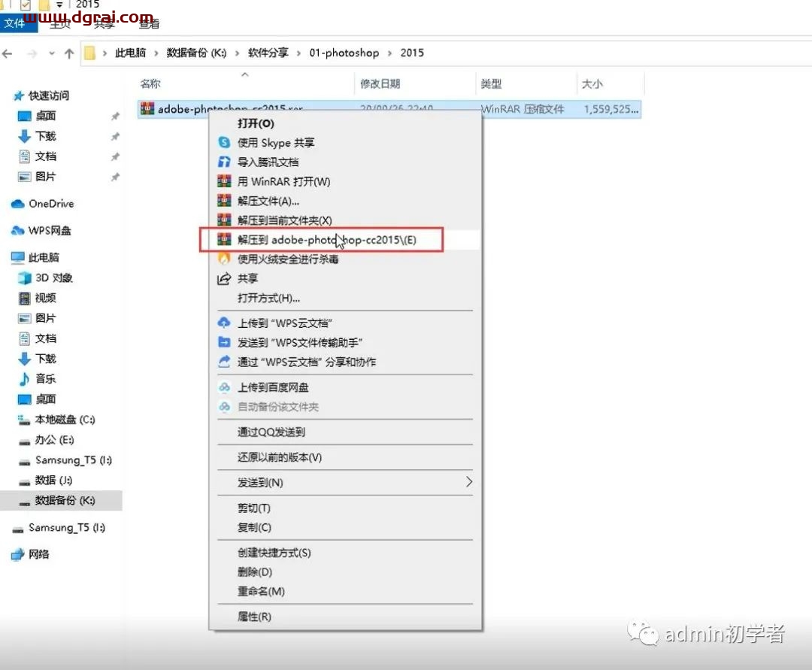
Task: Sort by the 类型 column header
Action: (x=491, y=83)
